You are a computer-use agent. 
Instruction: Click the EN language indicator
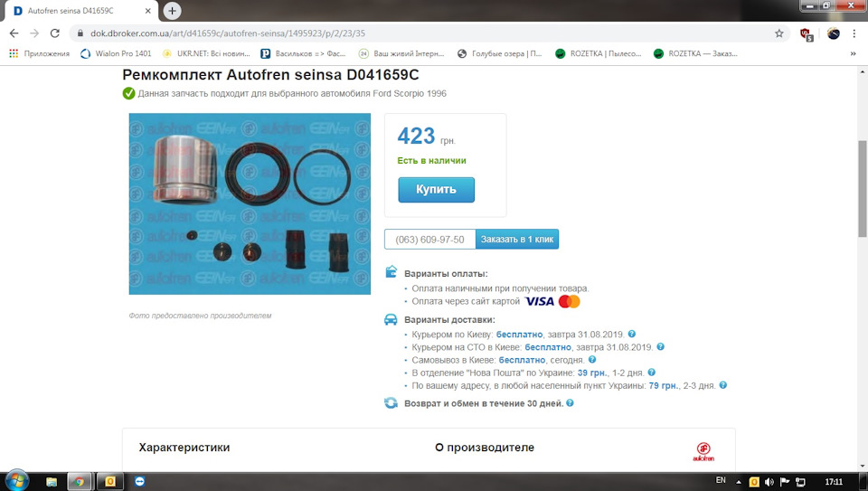pos(721,480)
